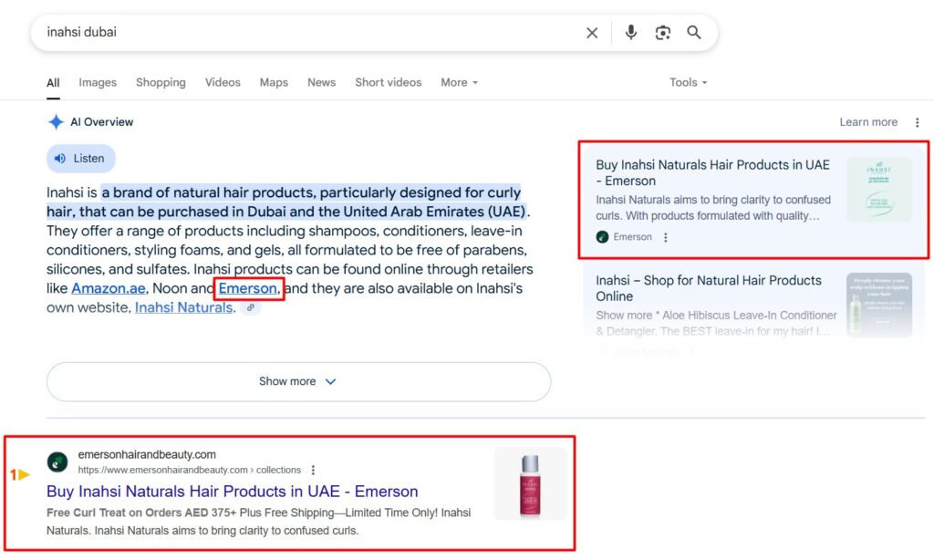Switch to the Images tab
Viewport: 934px width, 560px height.
tap(98, 83)
